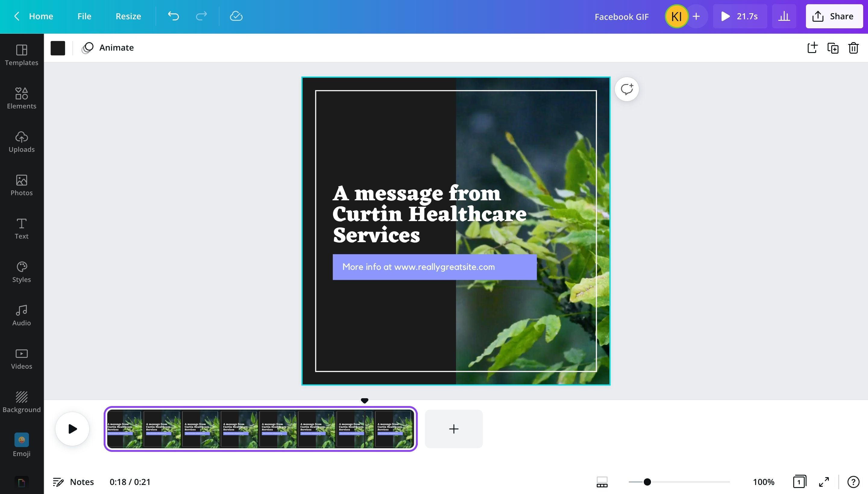This screenshot has width=868, height=494.
Task: Open the Audio panel
Action: [22, 315]
